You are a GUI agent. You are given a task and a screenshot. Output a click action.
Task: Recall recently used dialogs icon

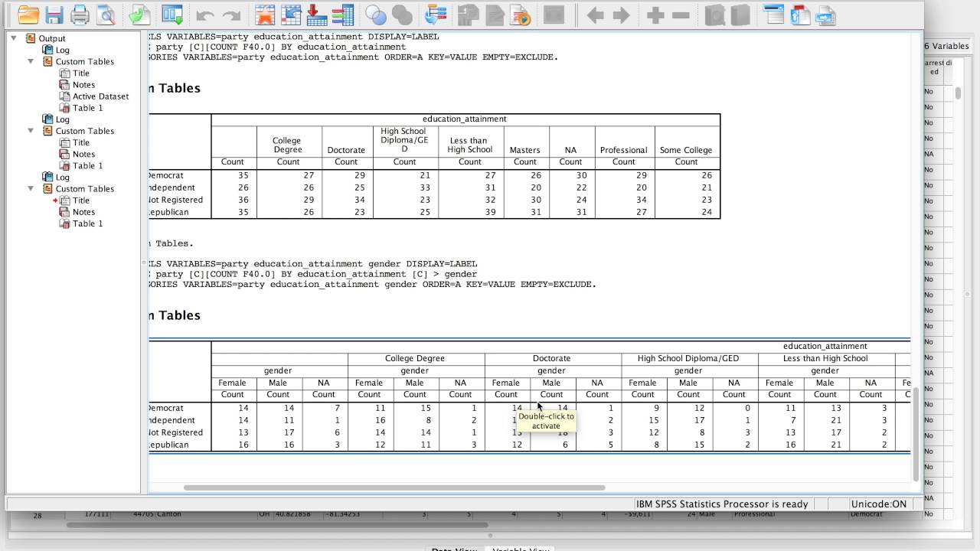click(x=173, y=15)
